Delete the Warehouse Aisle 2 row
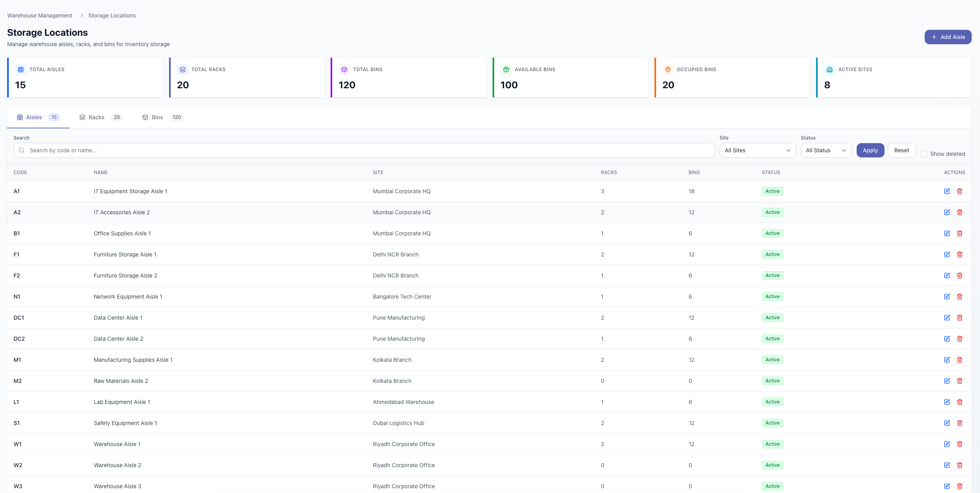 pyautogui.click(x=959, y=465)
